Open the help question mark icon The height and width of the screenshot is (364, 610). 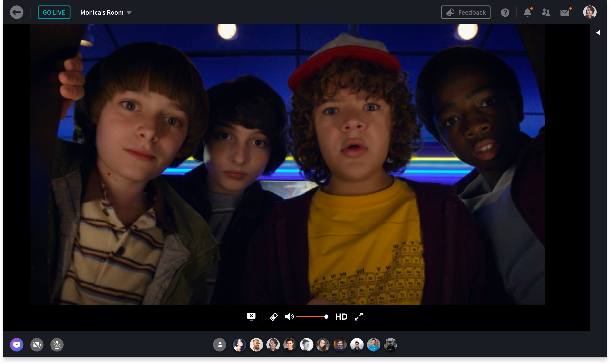(x=505, y=12)
